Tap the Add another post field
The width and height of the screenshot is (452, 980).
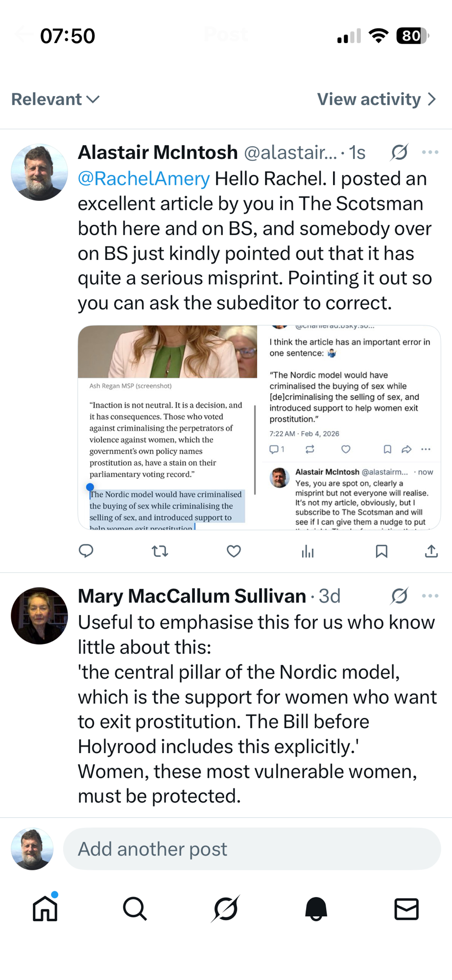[x=252, y=849]
